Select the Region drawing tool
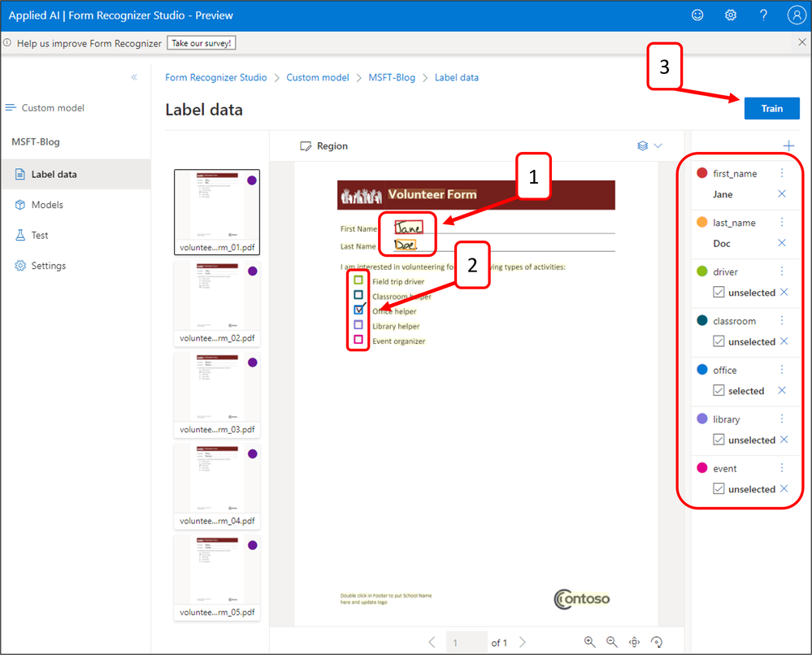This screenshot has height=655, width=812. click(x=324, y=146)
